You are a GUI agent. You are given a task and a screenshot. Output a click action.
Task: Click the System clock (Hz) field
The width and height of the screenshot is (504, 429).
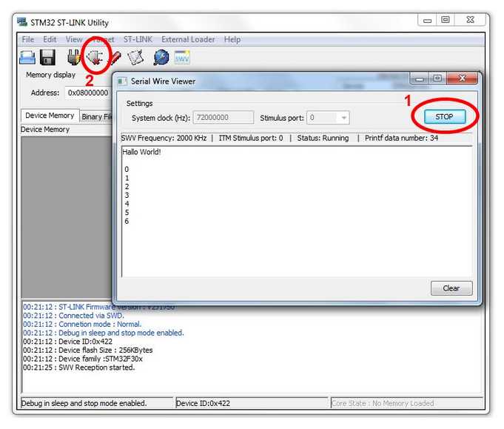[x=224, y=118]
